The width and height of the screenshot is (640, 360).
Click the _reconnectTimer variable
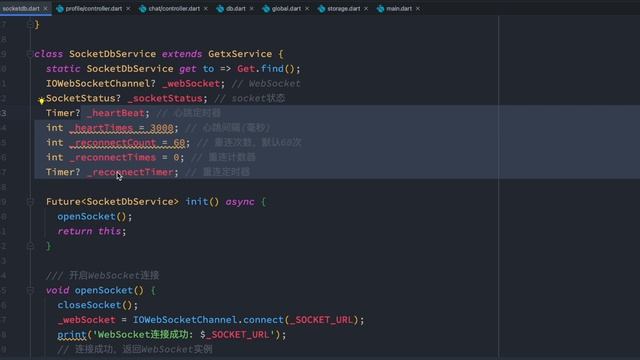click(130, 172)
